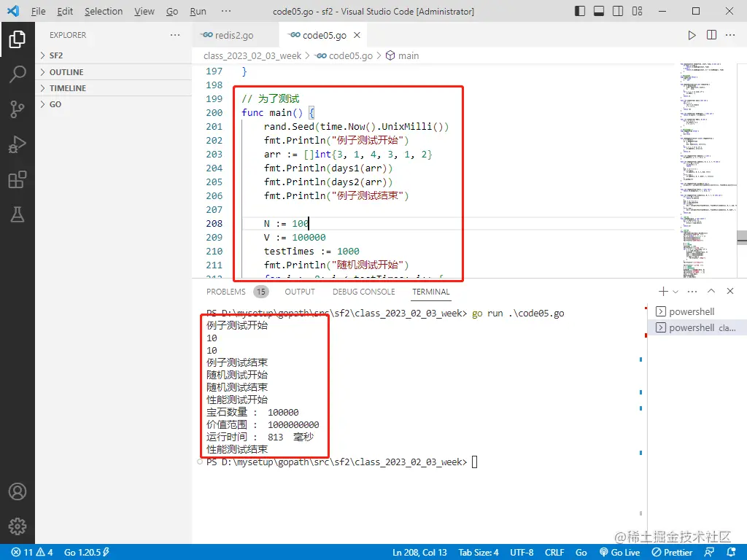Open the Explorer view in activity bar
Screen dimensions: 747x560
pos(18,39)
